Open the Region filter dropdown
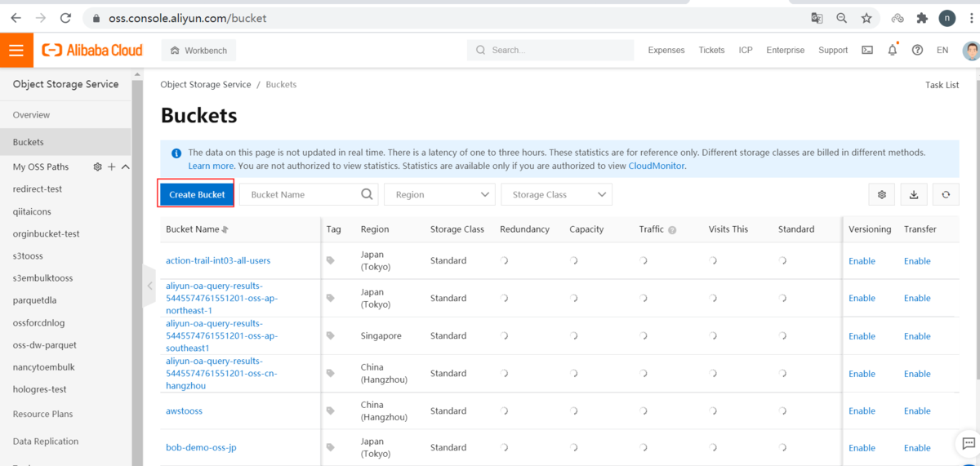Viewport: 980px width, 466px height. pos(440,194)
